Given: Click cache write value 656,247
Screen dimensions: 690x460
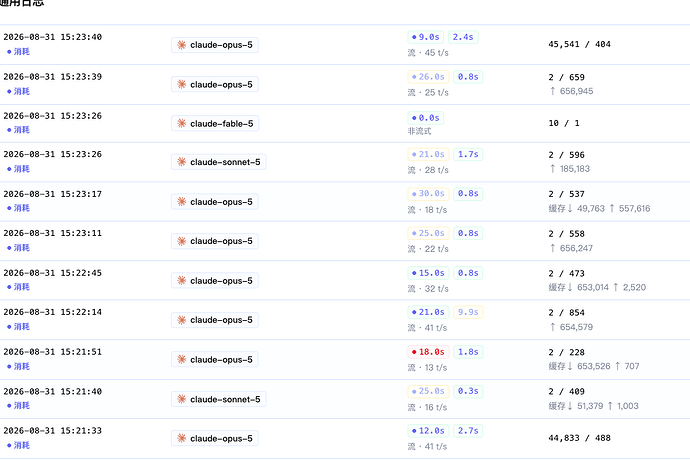Looking at the screenshot, I should 572,248.
